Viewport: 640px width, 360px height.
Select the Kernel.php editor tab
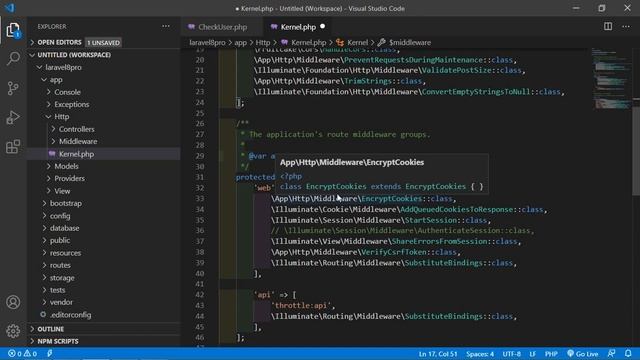coord(298,27)
